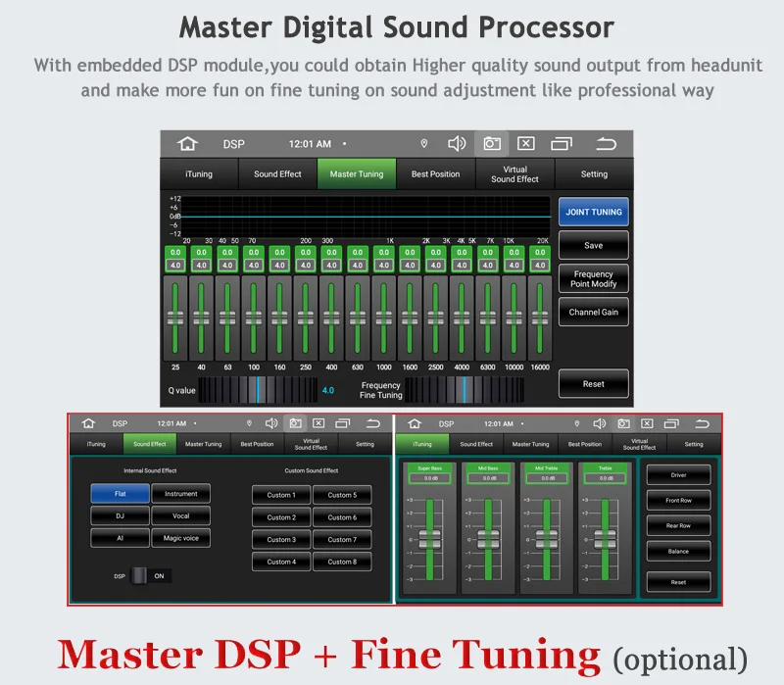The height and width of the screenshot is (685, 784).
Task: Click the 0.0 gain value above the 25 Hz band
Action: click(x=175, y=253)
